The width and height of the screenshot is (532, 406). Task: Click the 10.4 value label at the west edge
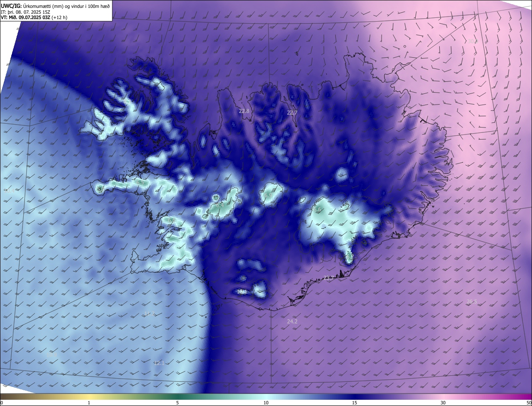click(x=9, y=191)
